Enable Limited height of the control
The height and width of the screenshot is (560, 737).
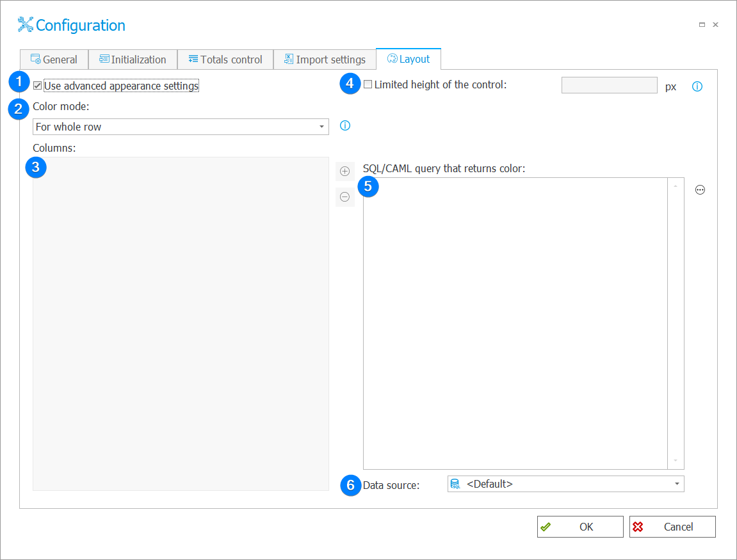coord(368,84)
